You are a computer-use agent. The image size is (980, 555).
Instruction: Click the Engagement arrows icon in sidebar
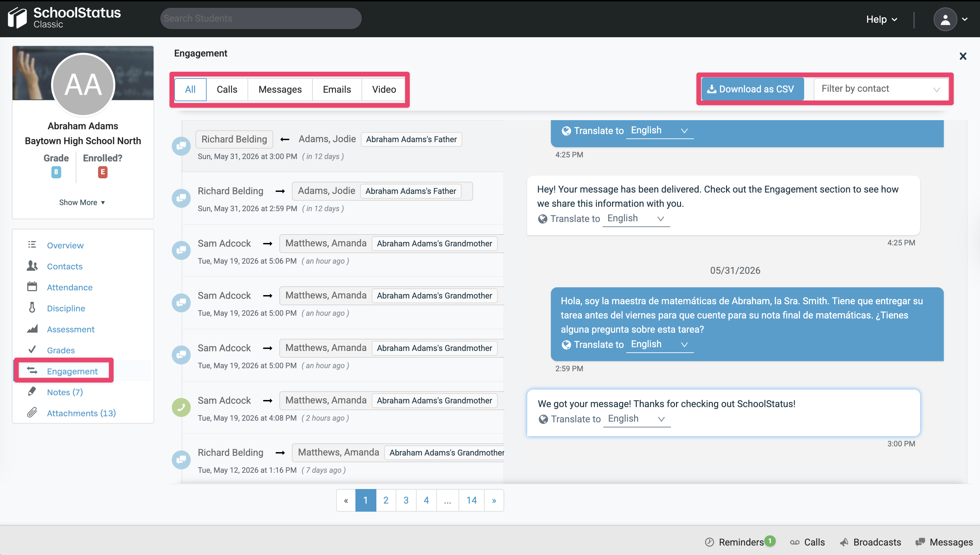pos(32,371)
